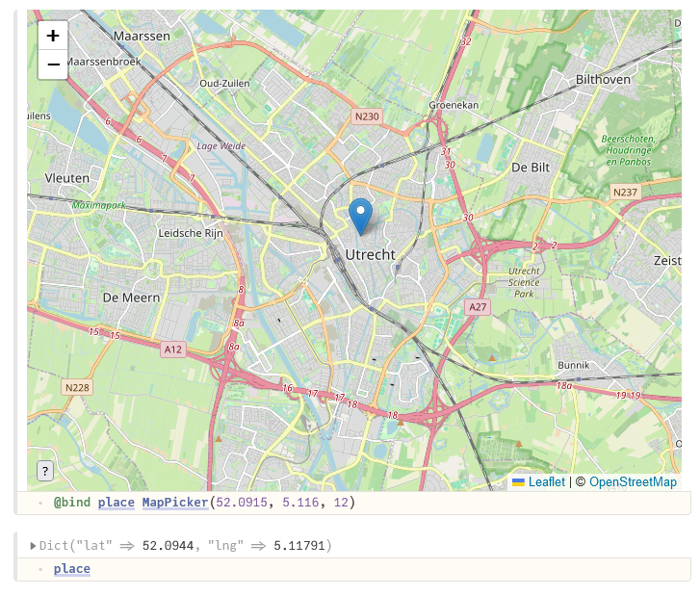Open the OpenStreetMap copyright link
Viewport: 700px width, 596px height.
pos(633,482)
